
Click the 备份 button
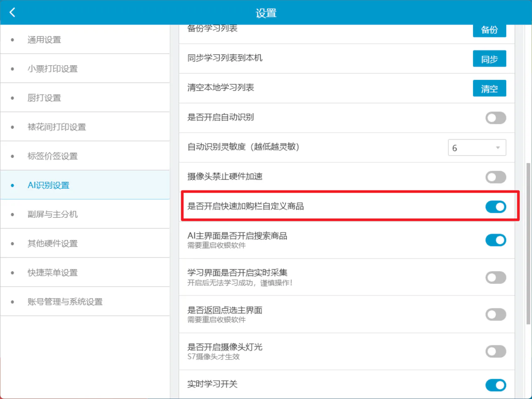(489, 30)
